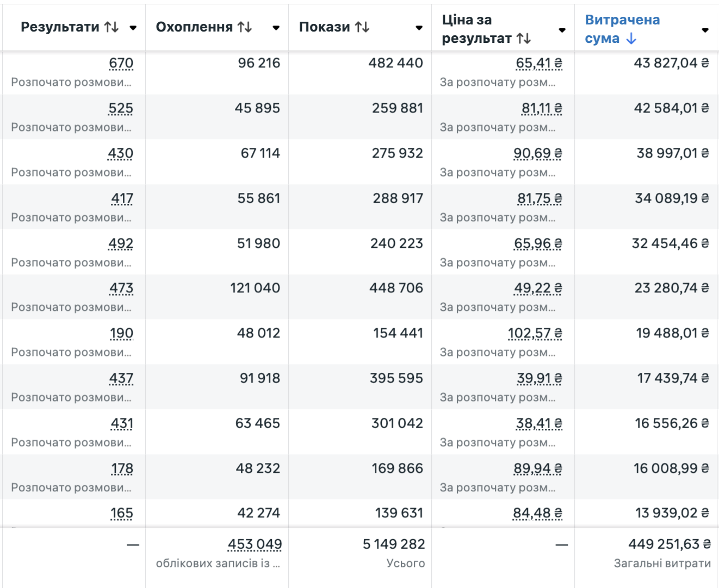Click the descending arrow beside Витрачена сума
Screen dimensions: 719x588
631,39
